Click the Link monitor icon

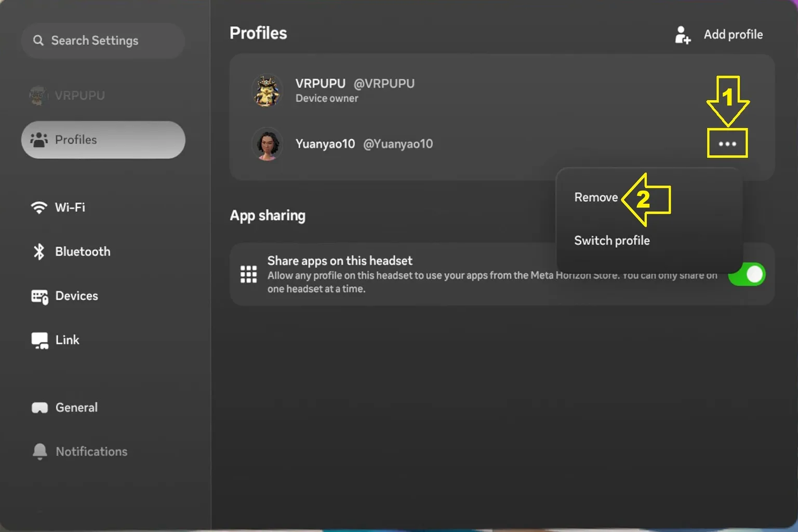(x=39, y=340)
